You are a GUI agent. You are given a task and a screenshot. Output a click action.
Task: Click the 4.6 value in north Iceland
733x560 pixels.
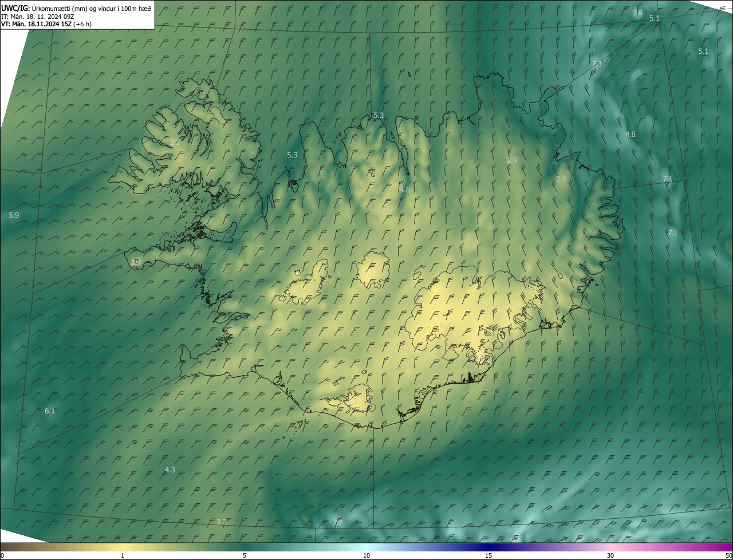(404, 190)
